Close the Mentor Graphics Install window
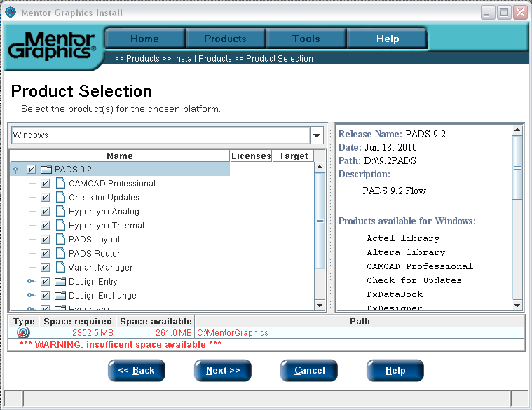Viewport: 532px width, 410px height. click(x=520, y=13)
